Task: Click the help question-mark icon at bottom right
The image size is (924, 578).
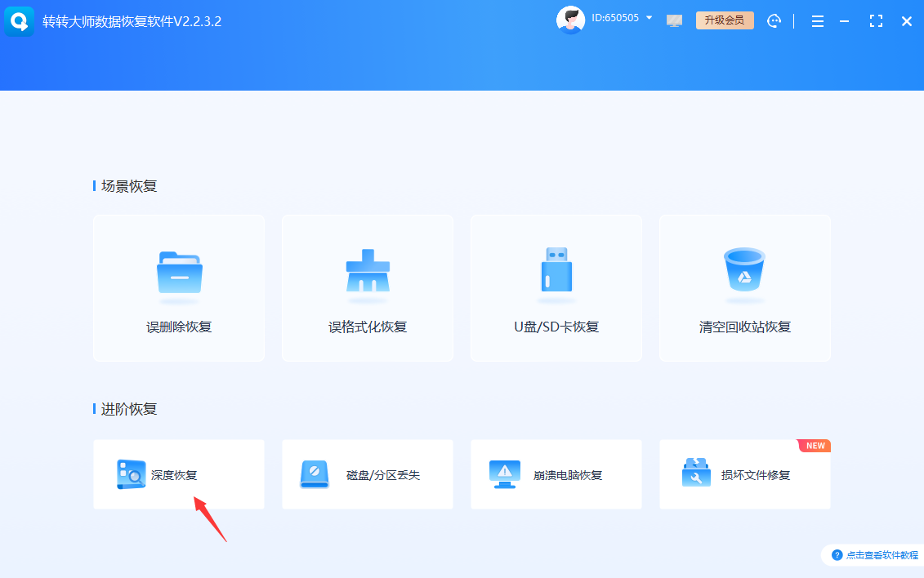Action: click(837, 554)
